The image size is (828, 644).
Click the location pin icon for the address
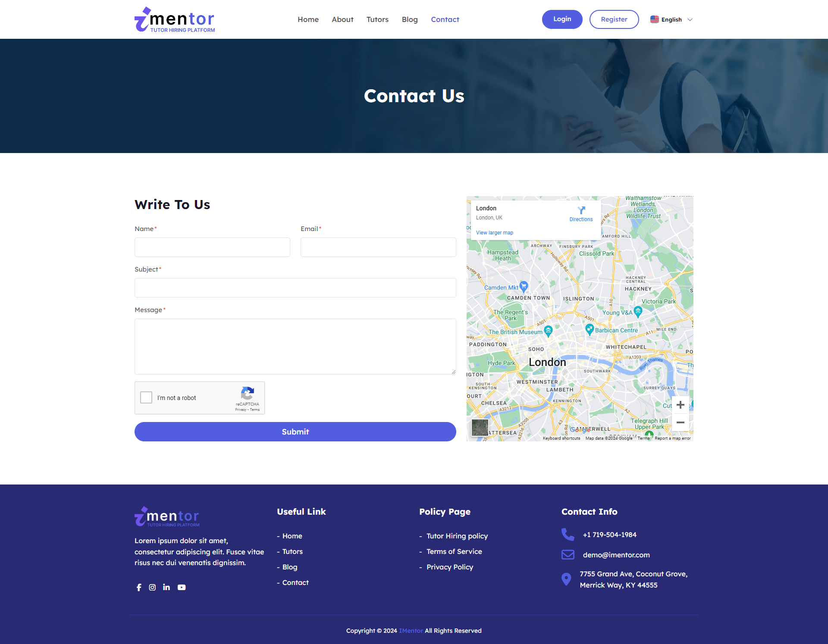point(566,579)
